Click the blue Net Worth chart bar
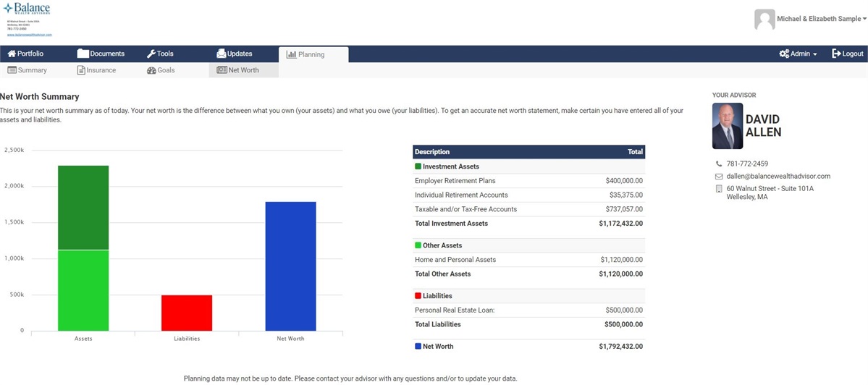The height and width of the screenshot is (385, 868). tap(290, 266)
